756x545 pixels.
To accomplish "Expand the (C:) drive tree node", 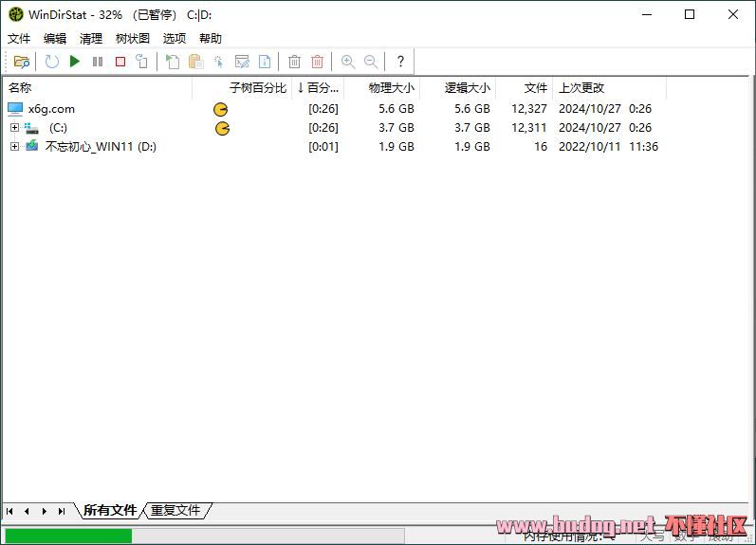I will pyautogui.click(x=14, y=128).
